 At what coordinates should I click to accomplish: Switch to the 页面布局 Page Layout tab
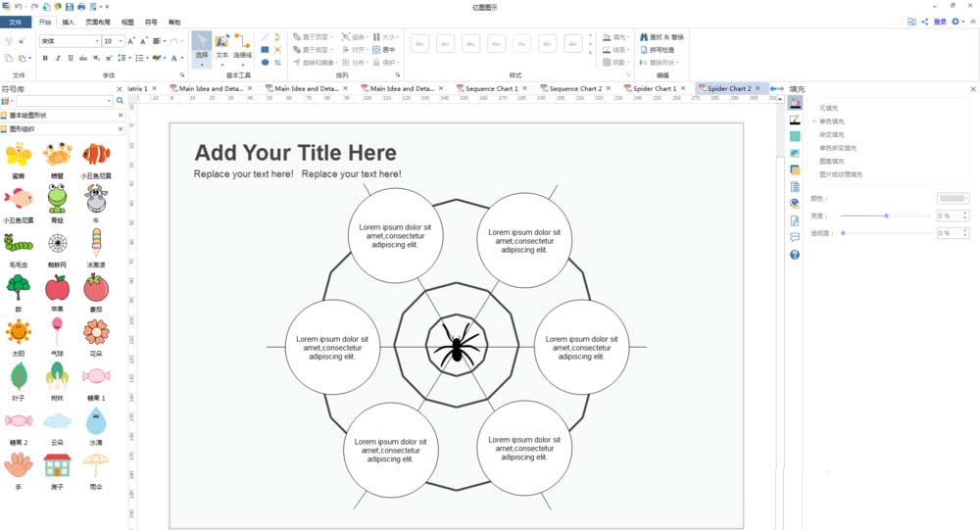coord(98,22)
